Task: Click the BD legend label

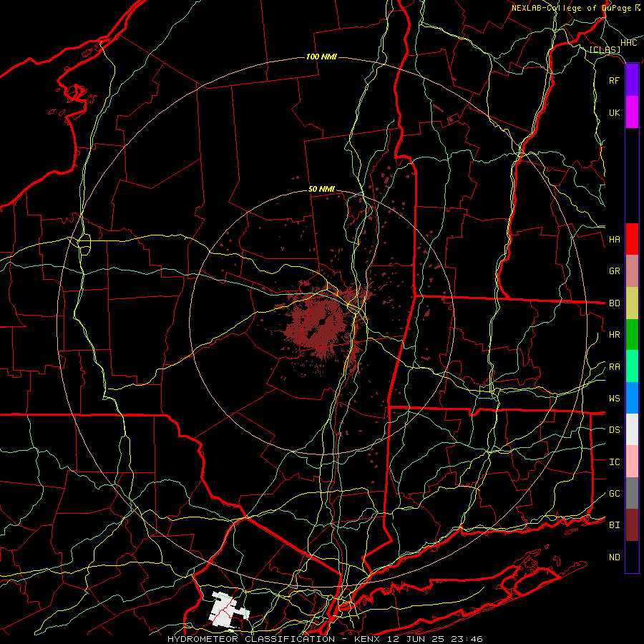Action: [x=614, y=303]
